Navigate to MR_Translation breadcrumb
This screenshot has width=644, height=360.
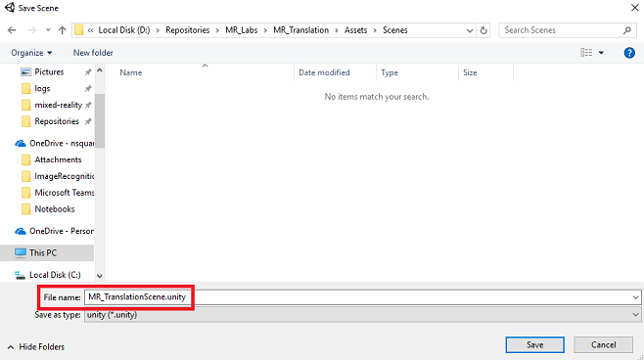(301, 30)
